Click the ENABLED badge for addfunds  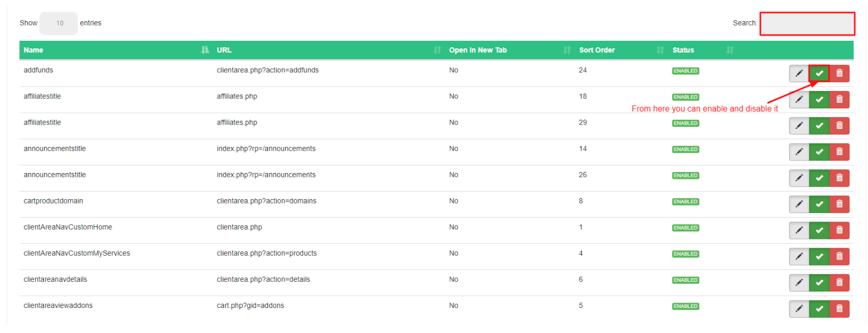point(685,71)
